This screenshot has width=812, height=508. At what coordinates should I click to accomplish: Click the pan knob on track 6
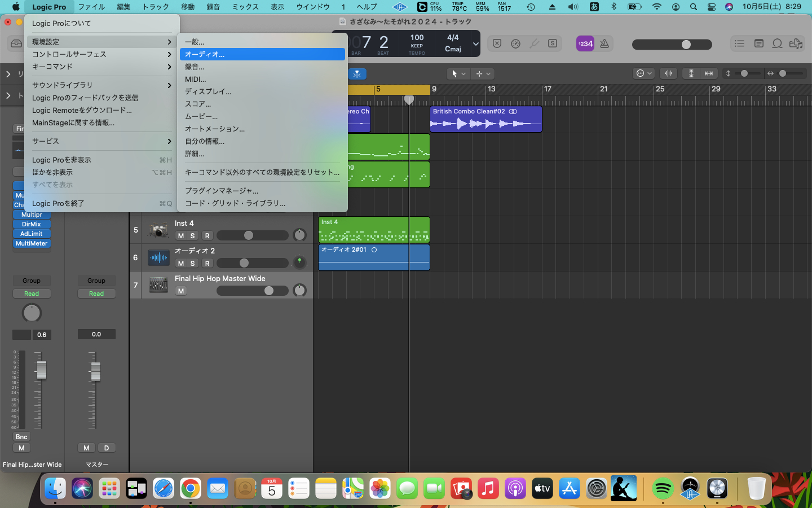pos(299,262)
